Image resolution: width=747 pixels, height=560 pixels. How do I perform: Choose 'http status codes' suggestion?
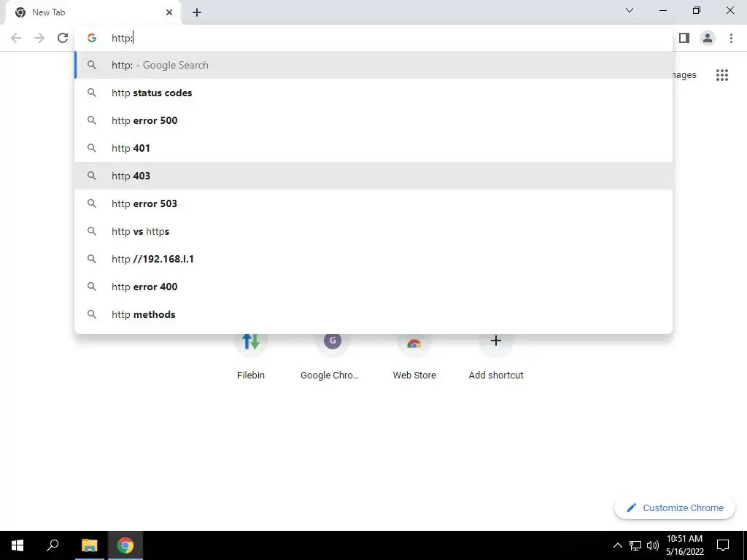pyautogui.click(x=373, y=93)
